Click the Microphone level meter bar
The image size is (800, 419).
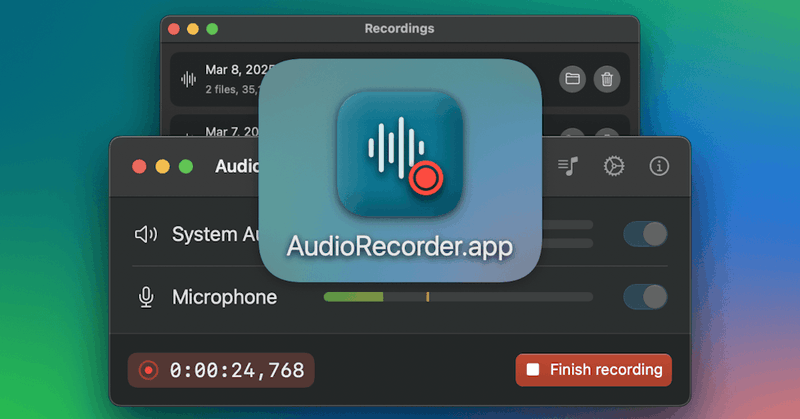click(458, 297)
